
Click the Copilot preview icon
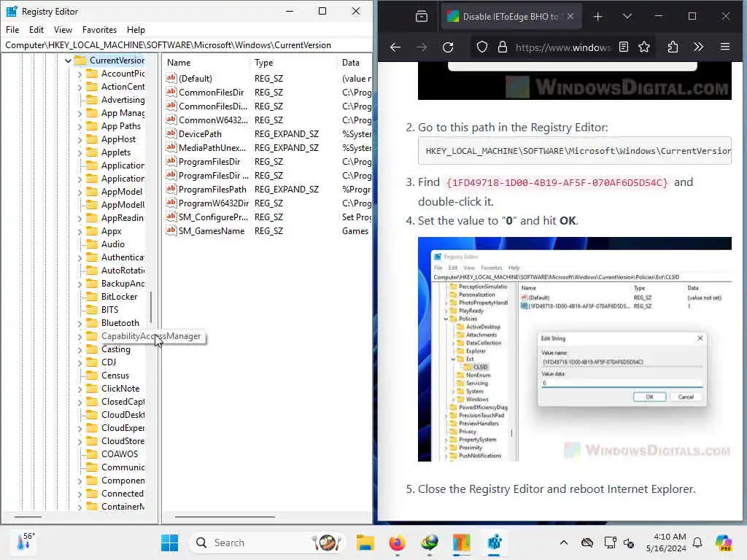[724, 542]
